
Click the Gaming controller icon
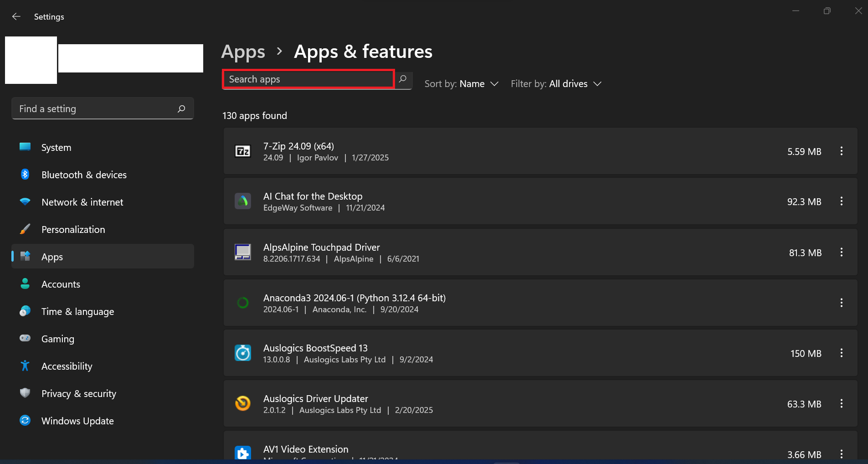point(25,338)
